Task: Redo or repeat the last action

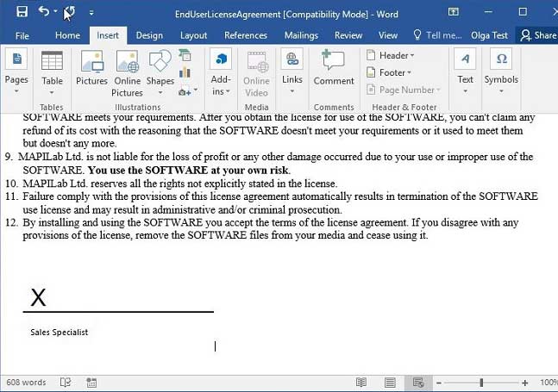Action: 71,12
